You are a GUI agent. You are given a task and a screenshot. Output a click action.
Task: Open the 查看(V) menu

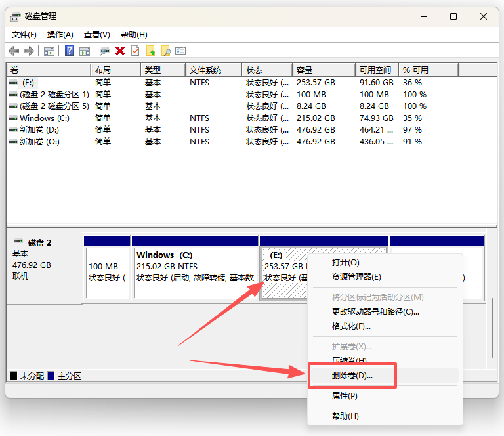[96, 34]
